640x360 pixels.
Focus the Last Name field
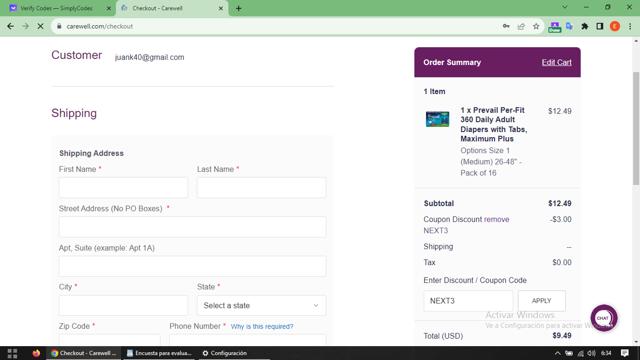click(x=261, y=187)
